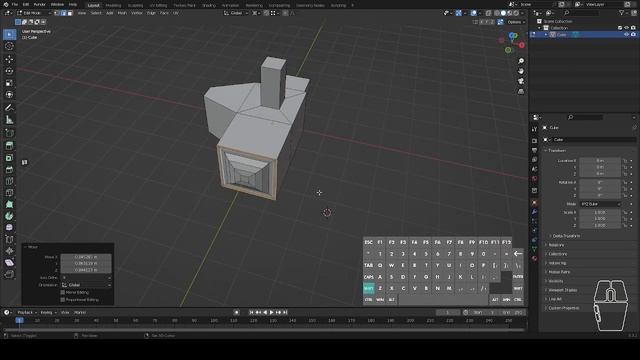Select the Rip Region tool
640x360 pixels.
pos(9,274)
